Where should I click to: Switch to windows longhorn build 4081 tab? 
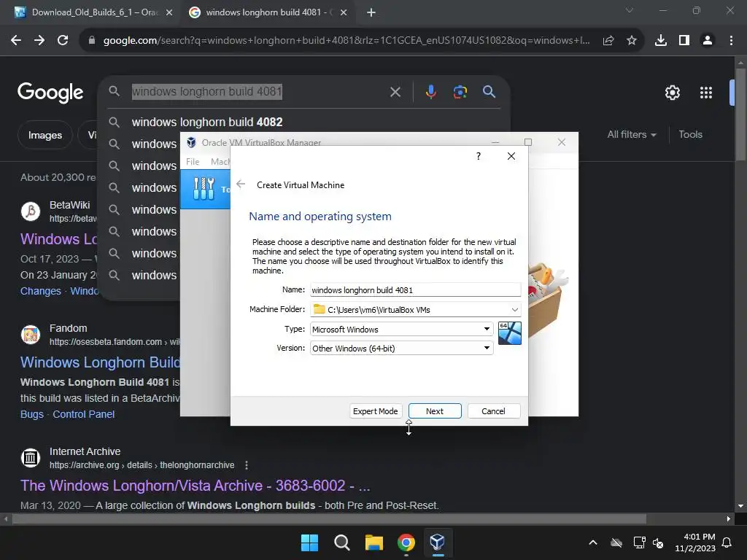[x=267, y=12]
